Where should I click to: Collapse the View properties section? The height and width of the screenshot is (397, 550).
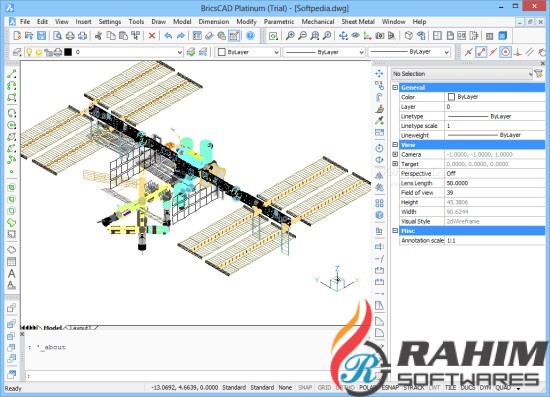pyautogui.click(x=395, y=144)
